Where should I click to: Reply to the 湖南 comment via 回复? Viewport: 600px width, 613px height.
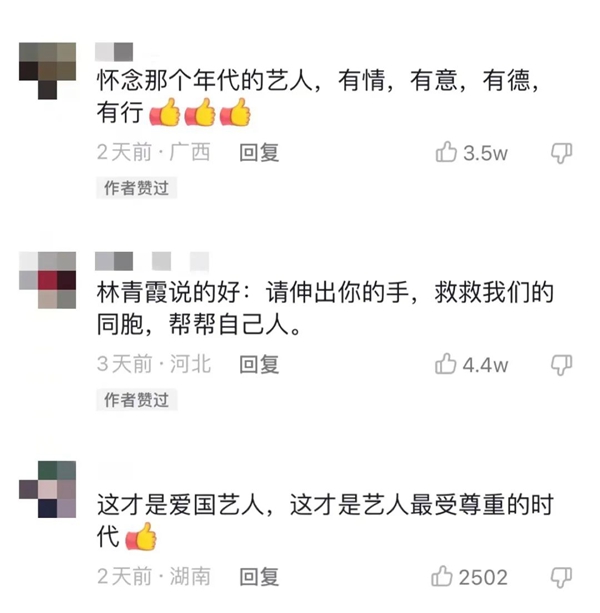pyautogui.click(x=259, y=577)
